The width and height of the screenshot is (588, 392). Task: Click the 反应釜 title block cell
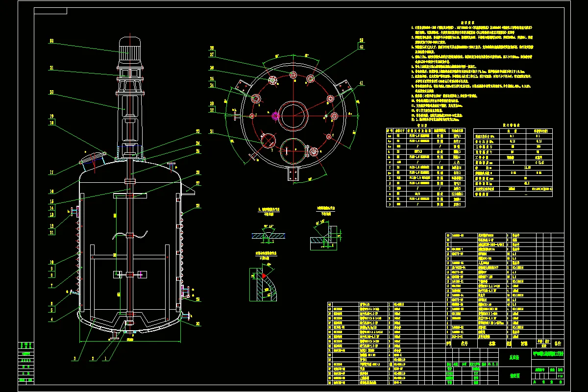click(515, 358)
